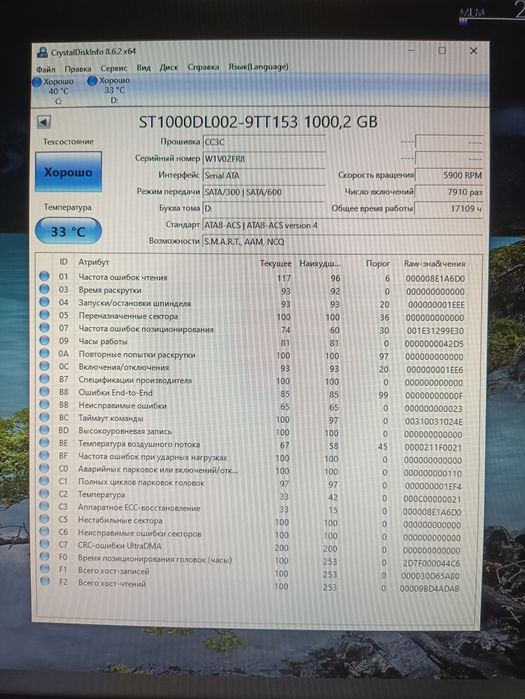The height and width of the screenshot is (699, 525).
Task: Click the Возможности field S.M.A.R.T., AAM, NCQ
Action: tap(342, 242)
